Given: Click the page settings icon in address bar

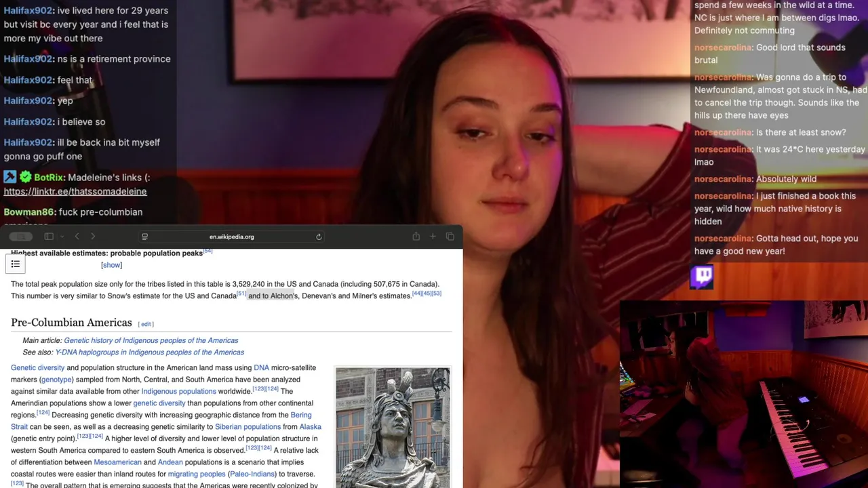Looking at the screenshot, I should coord(144,237).
